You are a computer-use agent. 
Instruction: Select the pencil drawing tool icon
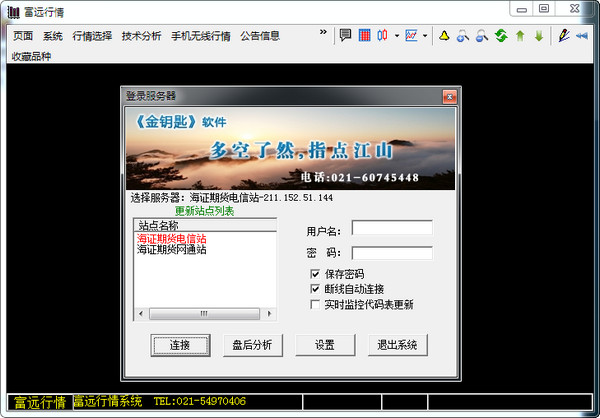click(564, 36)
